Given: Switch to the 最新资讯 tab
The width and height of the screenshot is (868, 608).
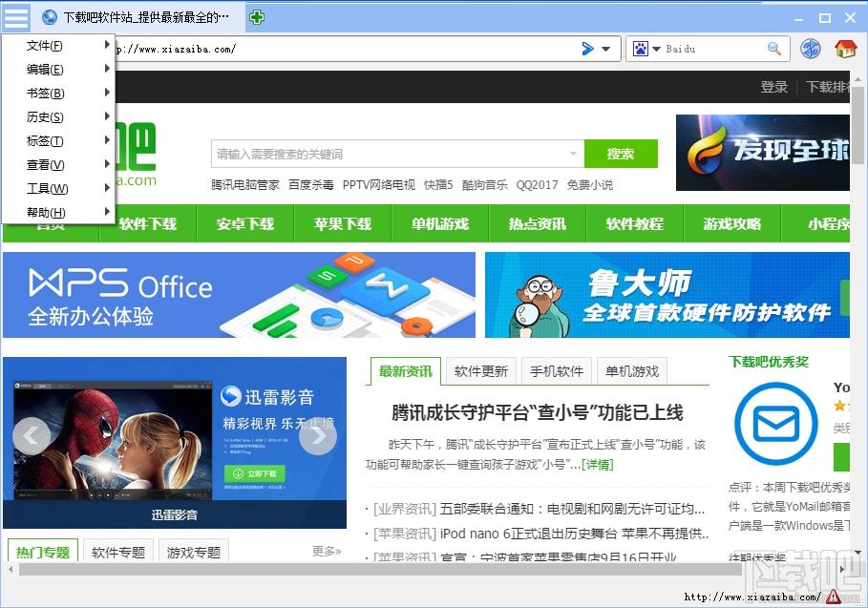Looking at the screenshot, I should coord(405,371).
